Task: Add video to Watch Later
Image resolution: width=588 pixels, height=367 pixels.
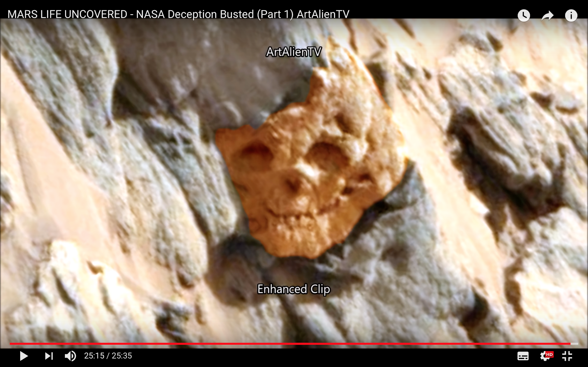Action: (524, 15)
